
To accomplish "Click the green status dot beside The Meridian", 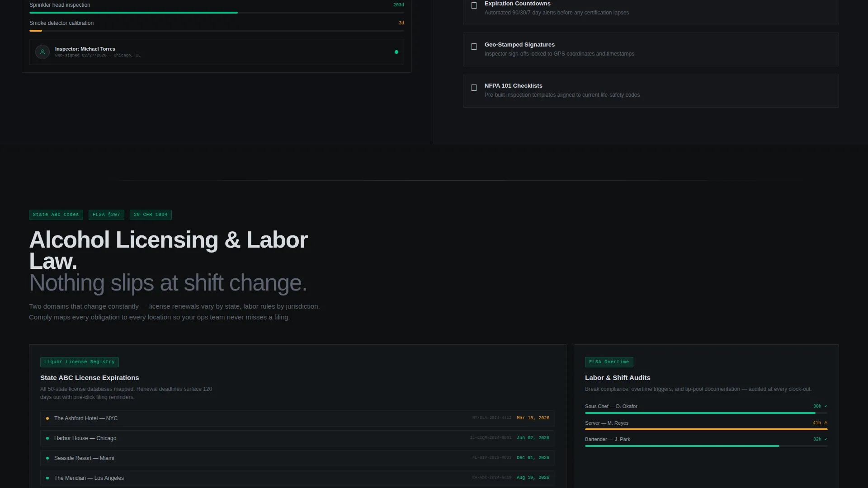I will (47, 478).
